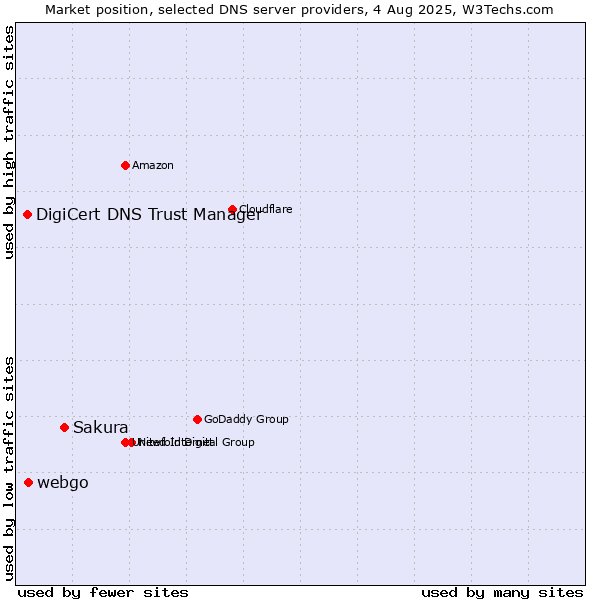
Task: Click the 'used by many sites' axis label
Action: coord(502,593)
